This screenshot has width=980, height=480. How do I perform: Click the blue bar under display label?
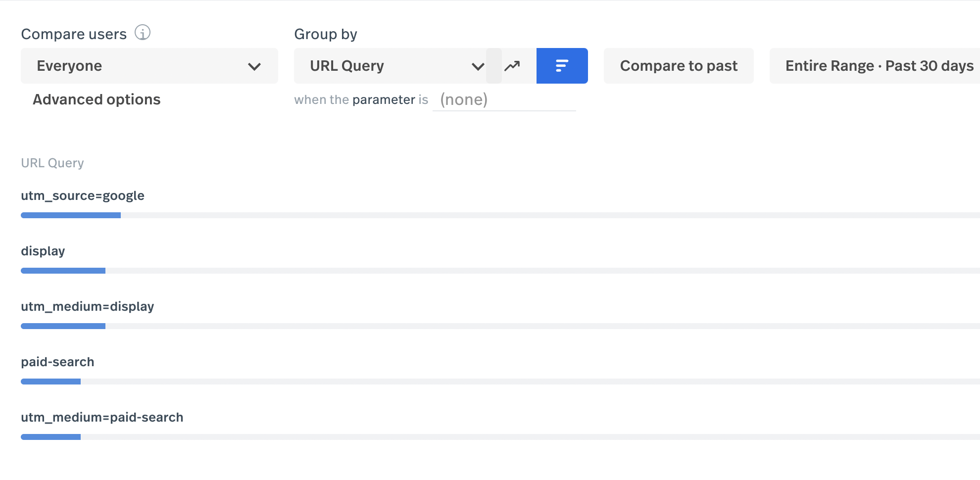pyautogui.click(x=63, y=271)
